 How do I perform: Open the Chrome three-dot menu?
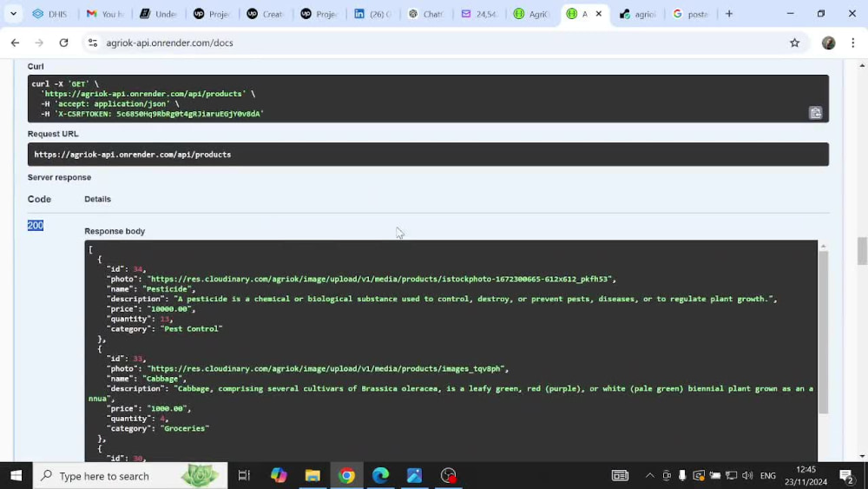[852, 43]
